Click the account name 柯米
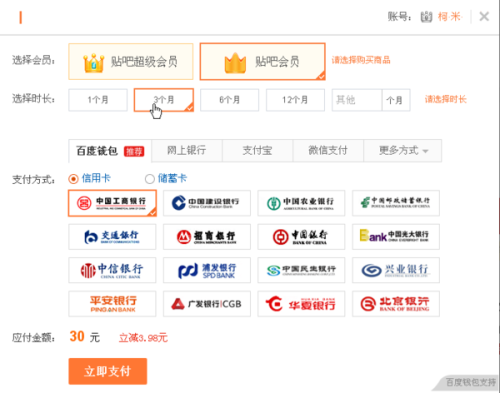500x393 pixels. pyautogui.click(x=449, y=16)
